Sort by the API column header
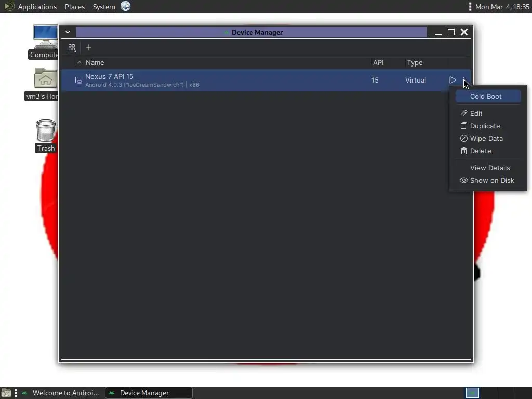Viewport: 532px width, 399px height. [x=378, y=62]
